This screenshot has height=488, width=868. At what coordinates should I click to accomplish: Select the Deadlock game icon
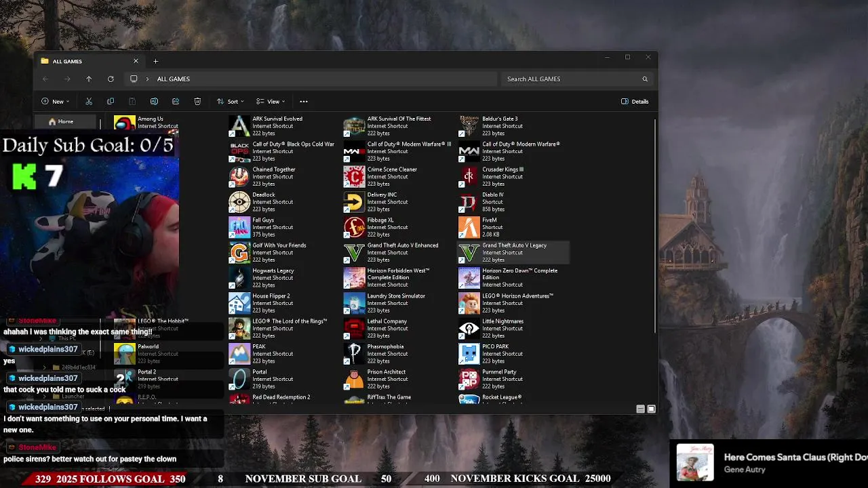pyautogui.click(x=239, y=202)
